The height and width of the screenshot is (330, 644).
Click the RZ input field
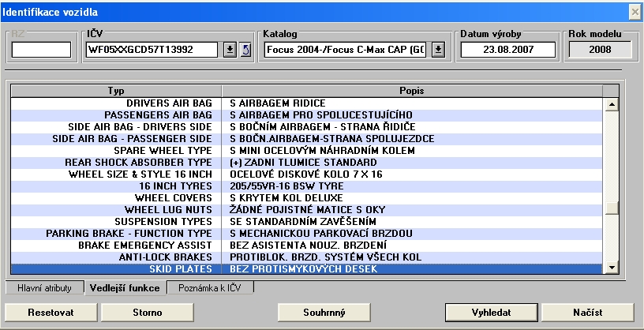tap(41, 51)
